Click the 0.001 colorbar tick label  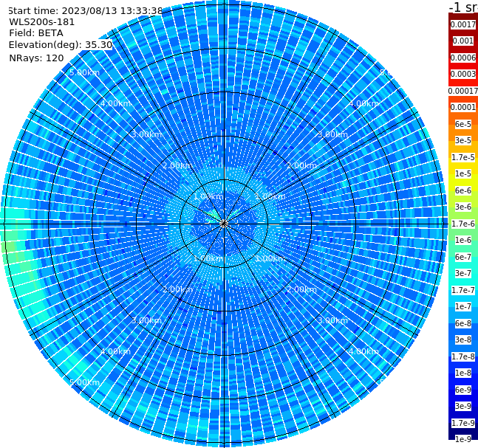click(x=463, y=41)
